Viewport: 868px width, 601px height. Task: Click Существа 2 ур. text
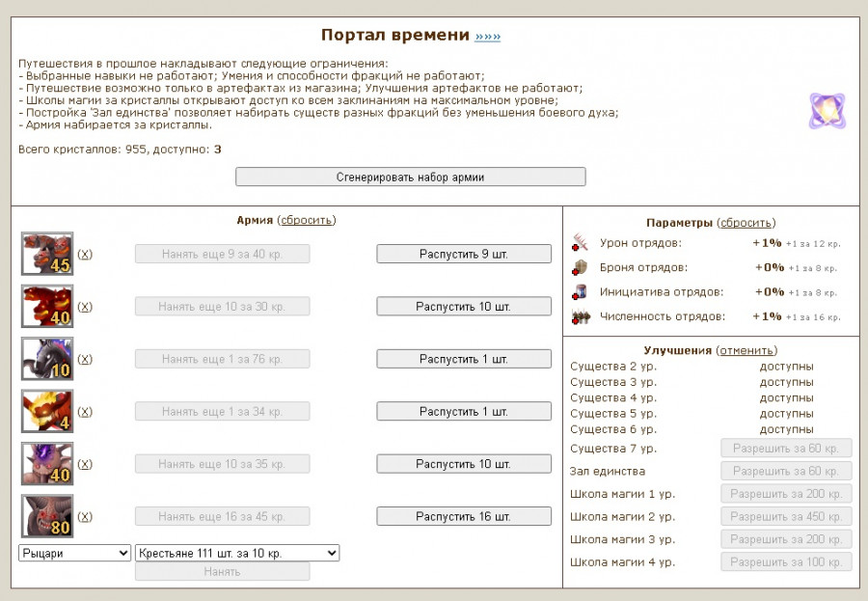coord(613,367)
